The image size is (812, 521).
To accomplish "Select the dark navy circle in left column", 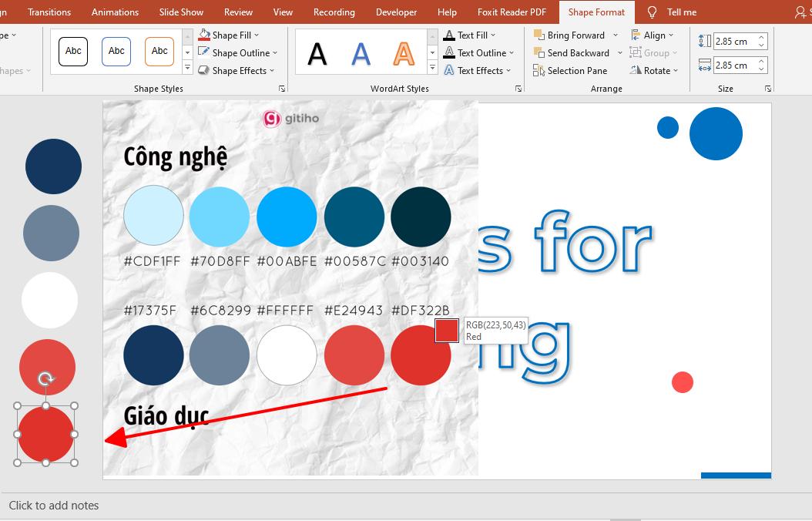I will [x=53, y=166].
